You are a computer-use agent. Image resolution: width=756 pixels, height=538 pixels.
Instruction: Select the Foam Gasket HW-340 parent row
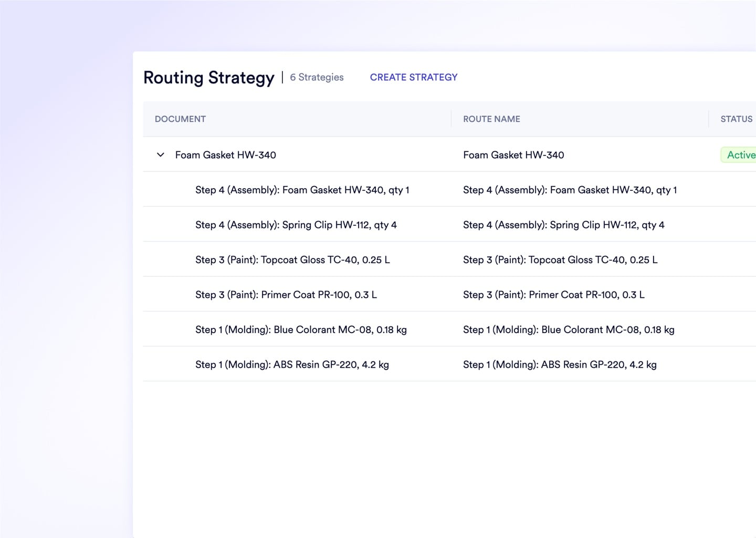226,155
